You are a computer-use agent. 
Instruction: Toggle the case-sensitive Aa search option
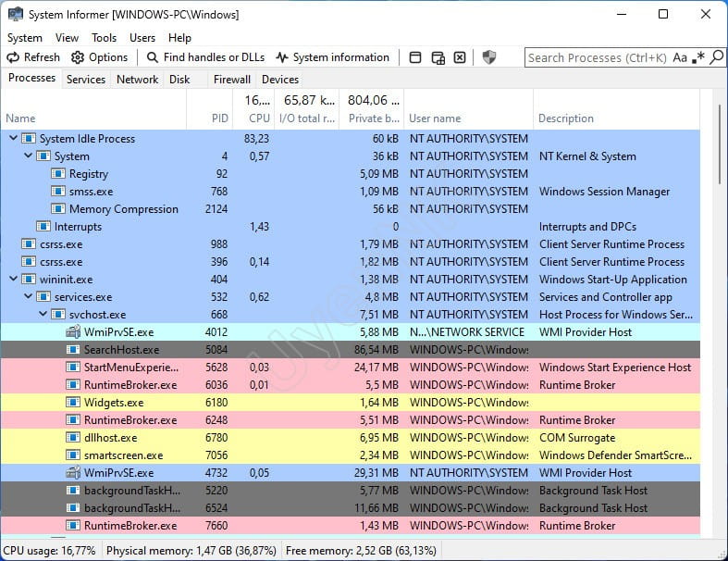(x=680, y=57)
